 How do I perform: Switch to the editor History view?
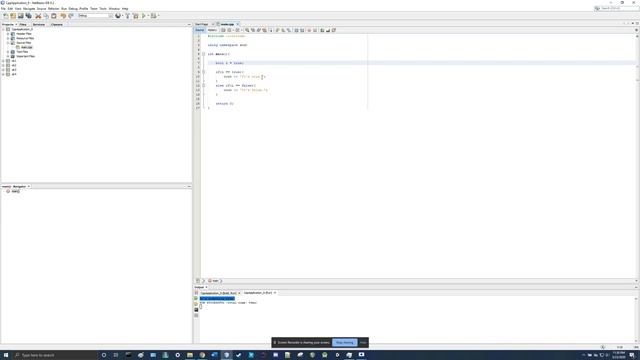click(x=212, y=30)
